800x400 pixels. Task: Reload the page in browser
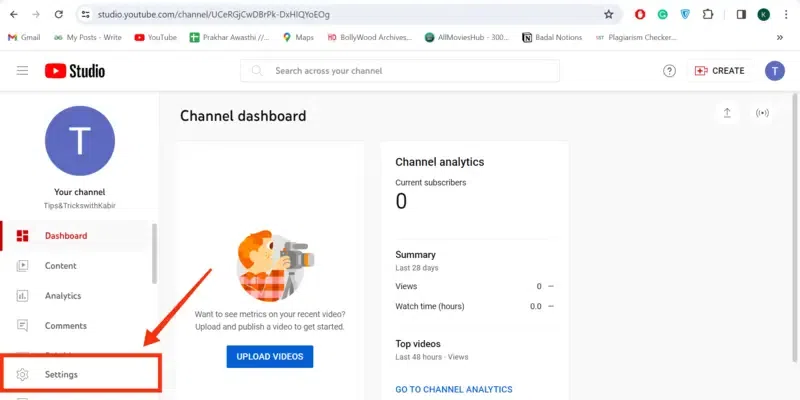pyautogui.click(x=59, y=15)
